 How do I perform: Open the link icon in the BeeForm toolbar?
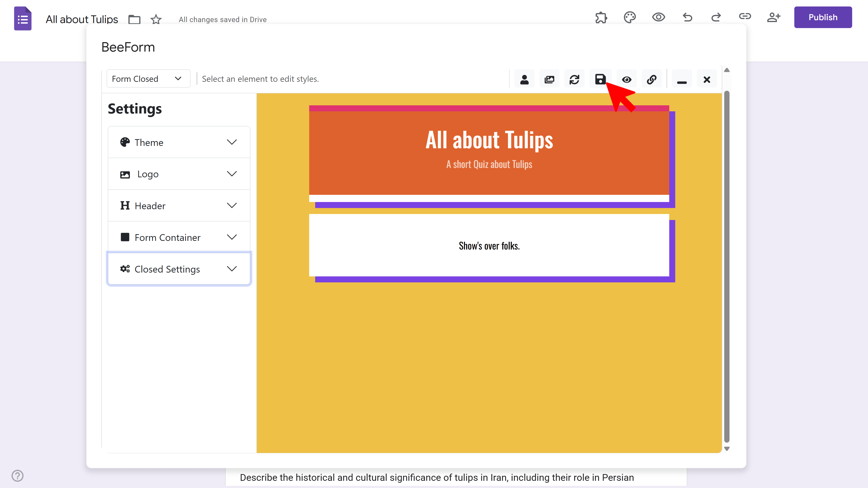click(x=651, y=79)
